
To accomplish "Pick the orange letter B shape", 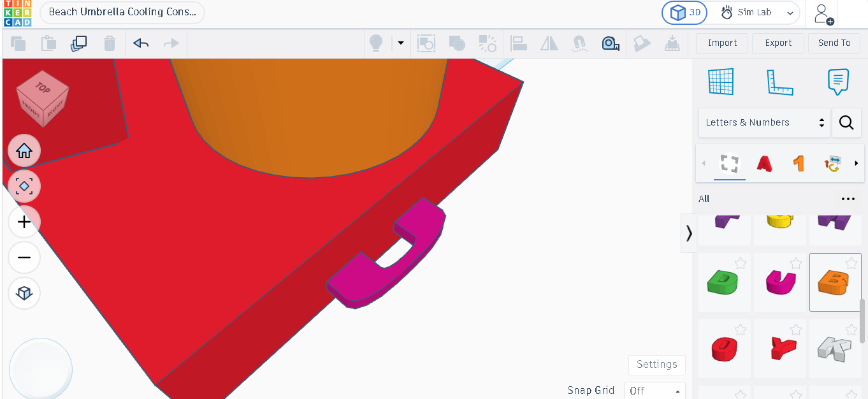I will click(x=835, y=282).
